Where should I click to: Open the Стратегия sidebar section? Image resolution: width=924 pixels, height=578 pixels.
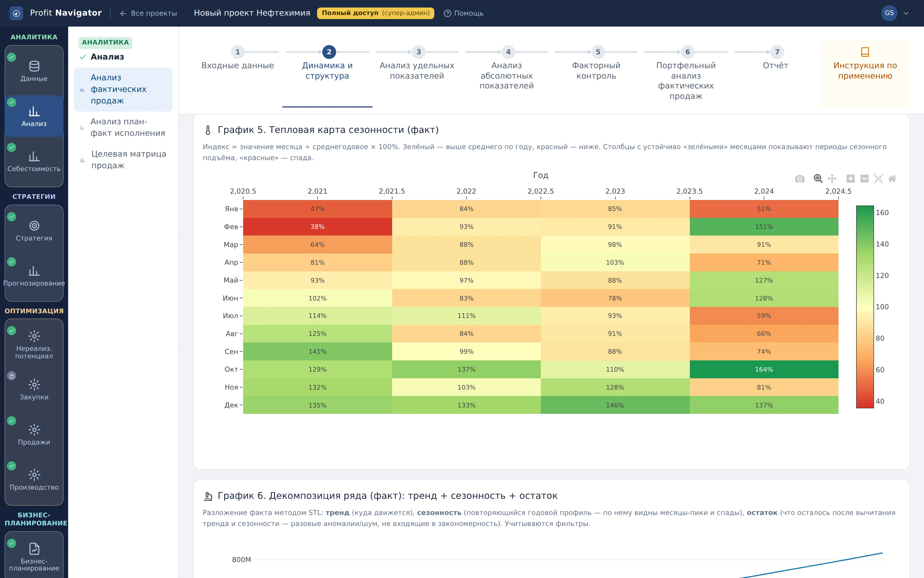pyautogui.click(x=34, y=231)
